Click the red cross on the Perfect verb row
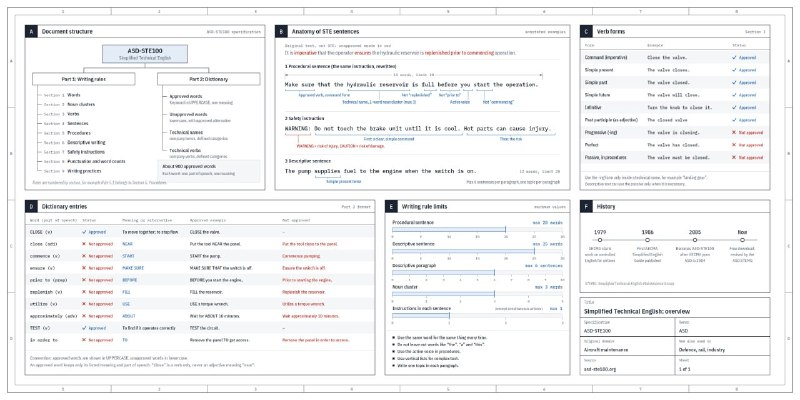Viewport: 800px width, 400px height. (734, 145)
